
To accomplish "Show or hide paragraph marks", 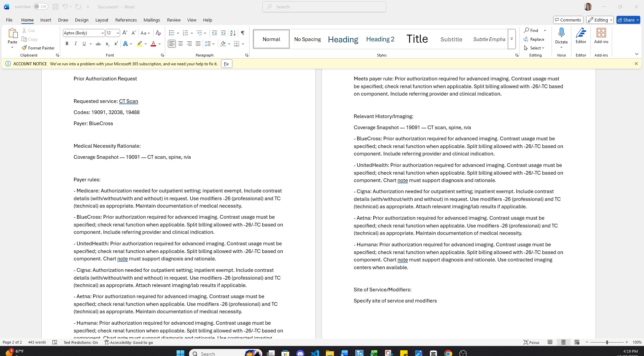I will tap(242, 33).
